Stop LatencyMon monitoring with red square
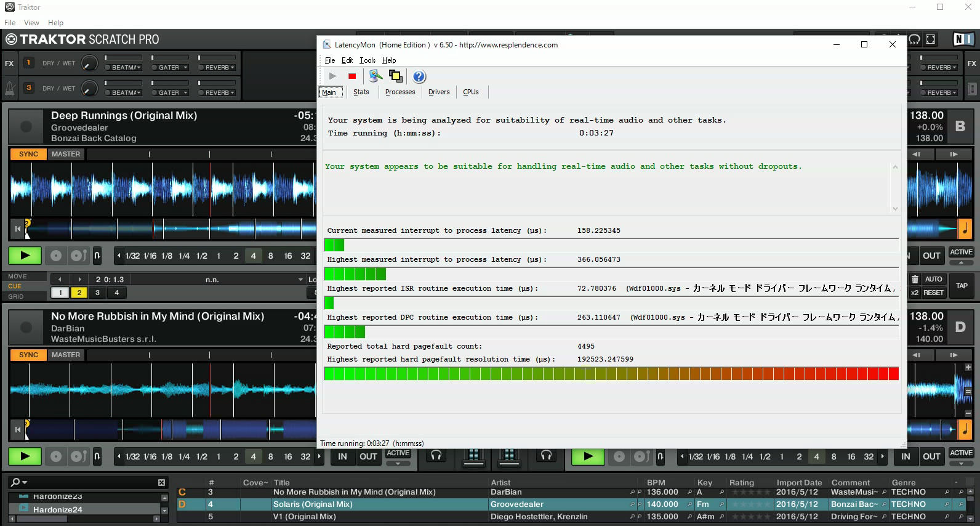The image size is (980, 526). [352, 76]
